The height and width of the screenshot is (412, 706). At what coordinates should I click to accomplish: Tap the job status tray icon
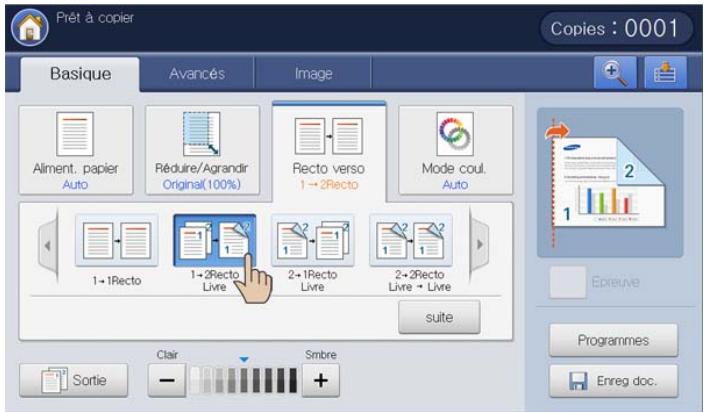(665, 73)
